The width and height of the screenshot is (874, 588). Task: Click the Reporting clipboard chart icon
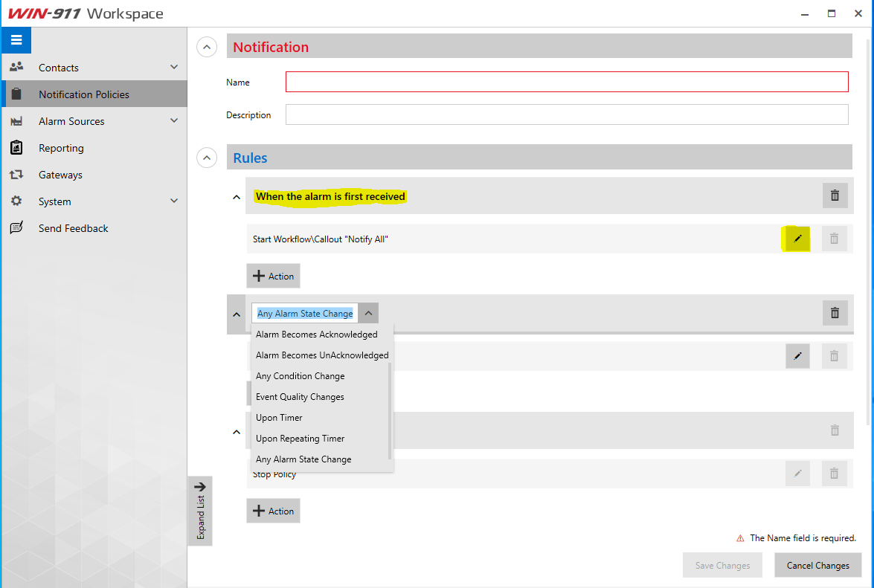coord(16,147)
